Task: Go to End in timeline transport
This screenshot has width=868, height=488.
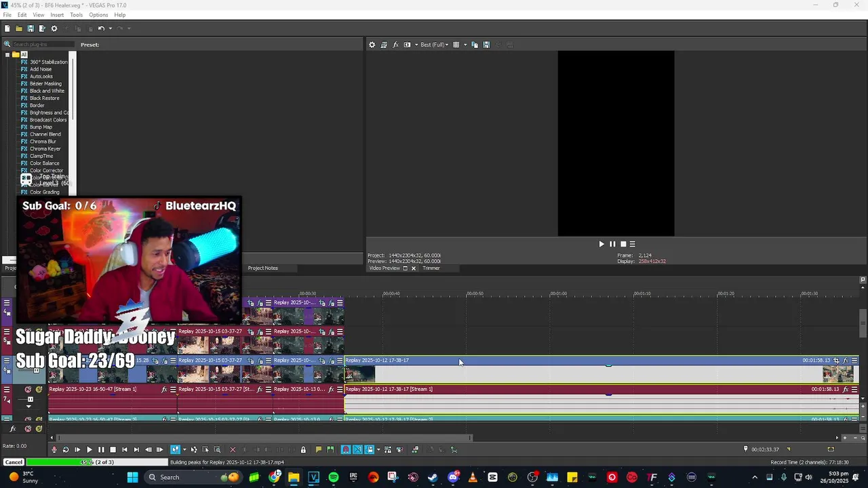Action: point(136,449)
